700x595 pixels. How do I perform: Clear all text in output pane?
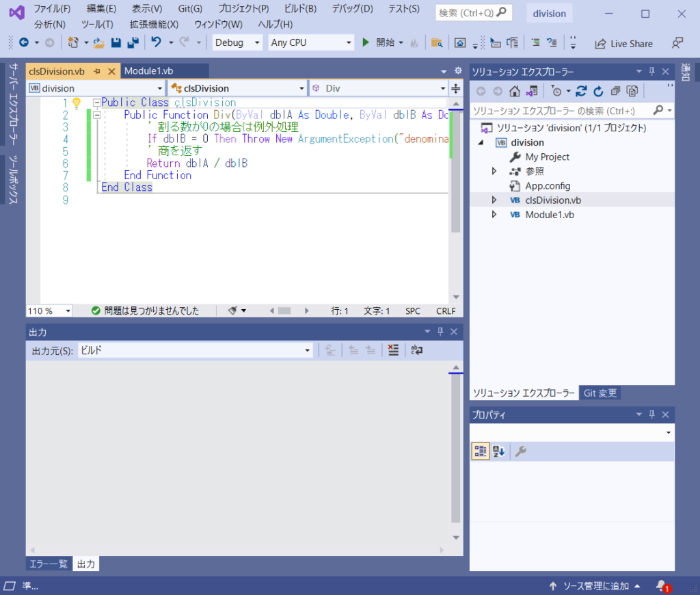pos(392,350)
